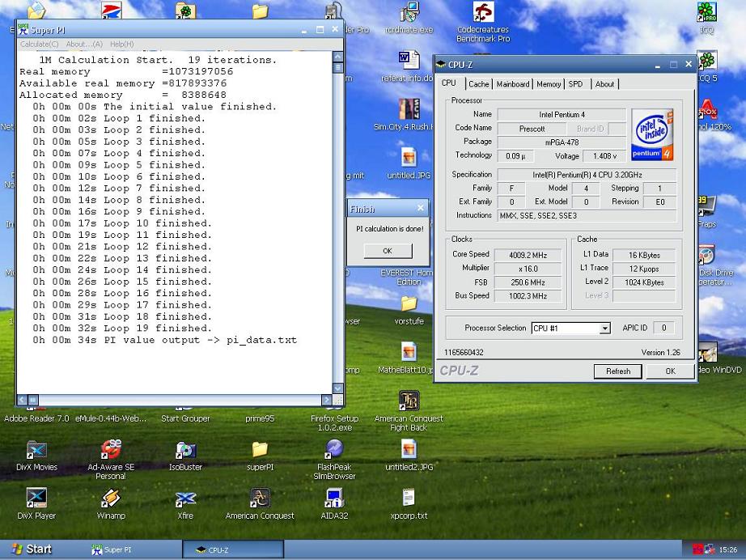Close the Finish dialog with the X
The height and width of the screenshot is (560, 746).
(421, 208)
